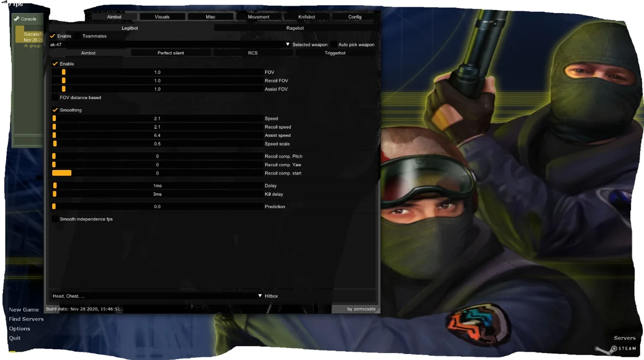644x360 pixels.
Task: Click the FOV slider
Action: tap(157, 72)
